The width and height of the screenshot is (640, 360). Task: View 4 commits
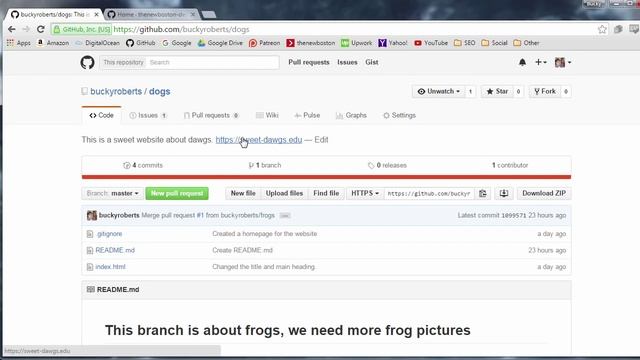coord(143,165)
